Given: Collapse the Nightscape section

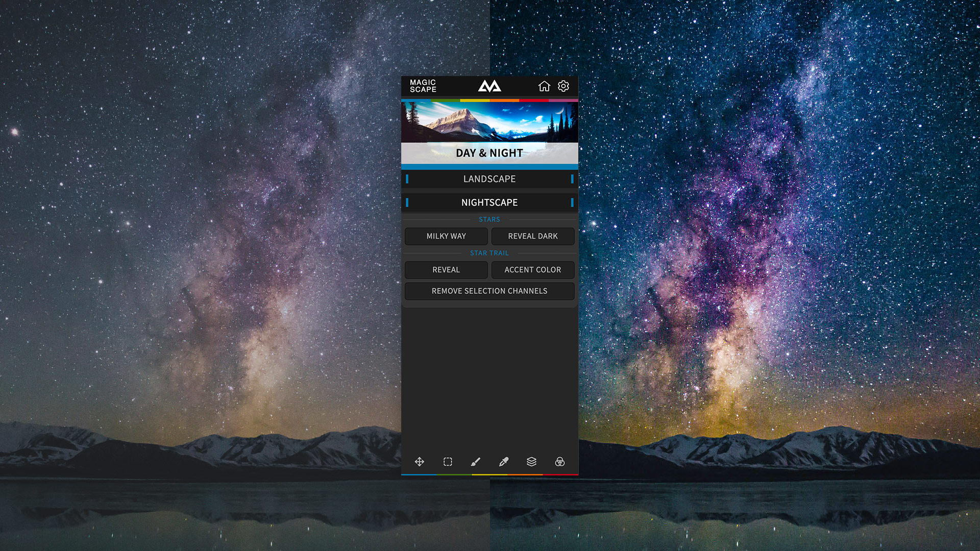Looking at the screenshot, I should coord(489,203).
